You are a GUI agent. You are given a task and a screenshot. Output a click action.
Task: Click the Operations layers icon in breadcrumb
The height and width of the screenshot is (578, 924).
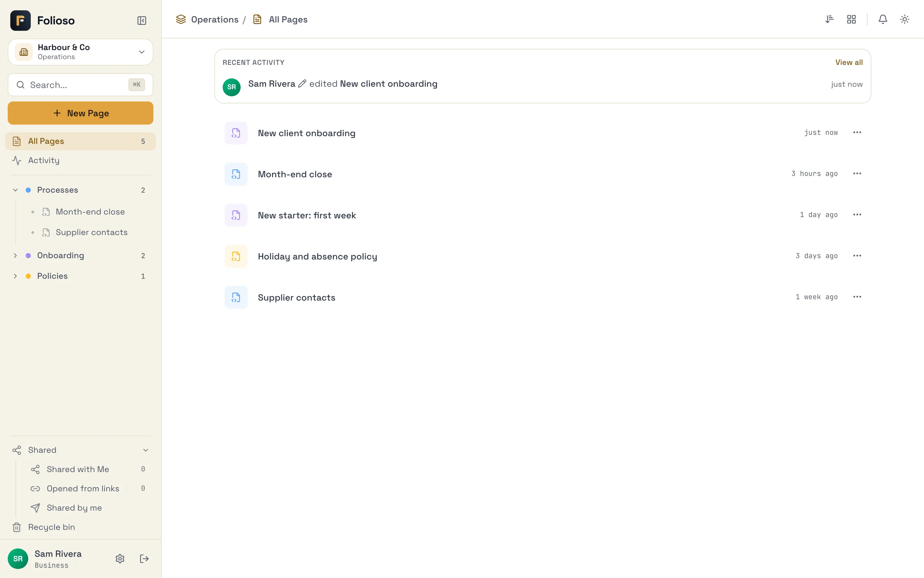[181, 20]
